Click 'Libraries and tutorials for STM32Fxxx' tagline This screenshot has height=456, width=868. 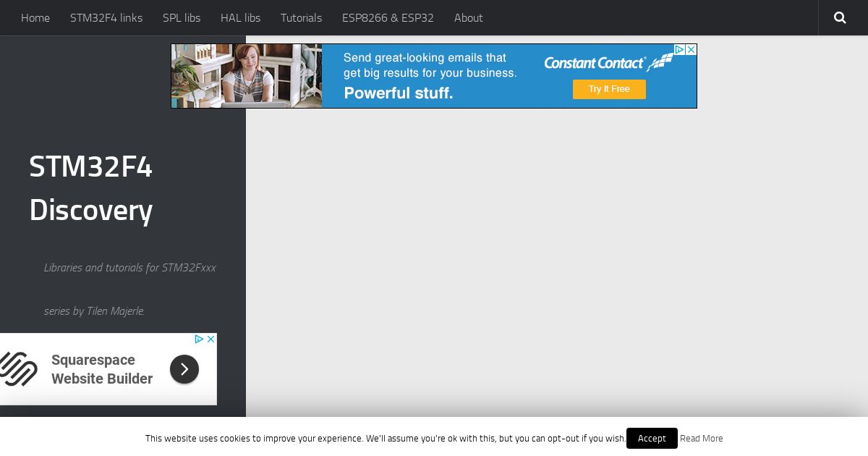coord(130,268)
